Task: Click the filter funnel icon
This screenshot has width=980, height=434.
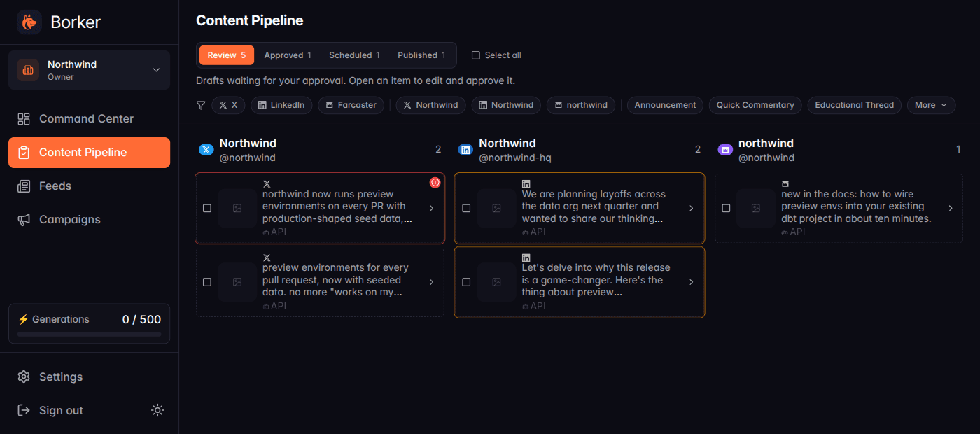Action: (x=201, y=105)
